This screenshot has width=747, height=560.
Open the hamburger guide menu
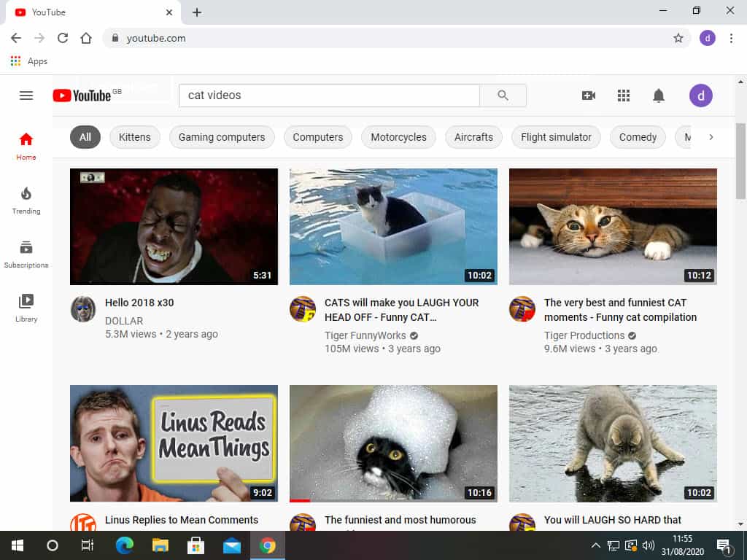[x=26, y=96]
